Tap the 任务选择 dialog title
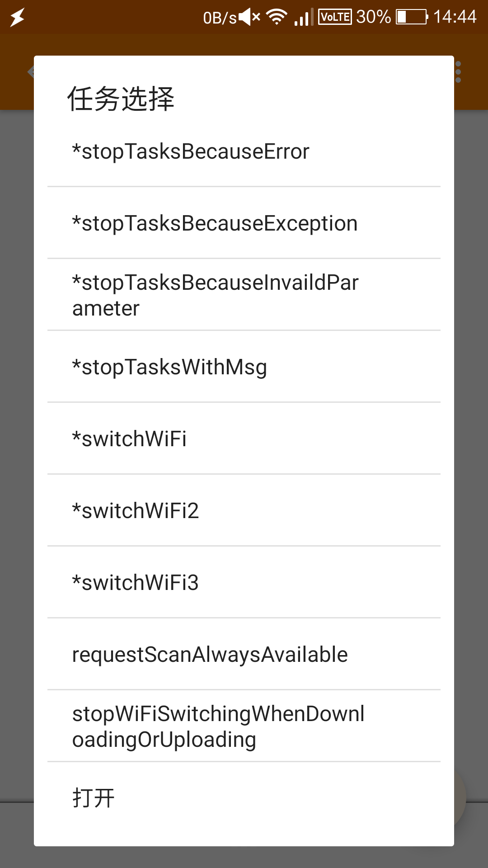This screenshot has height=868, width=488. (121, 99)
